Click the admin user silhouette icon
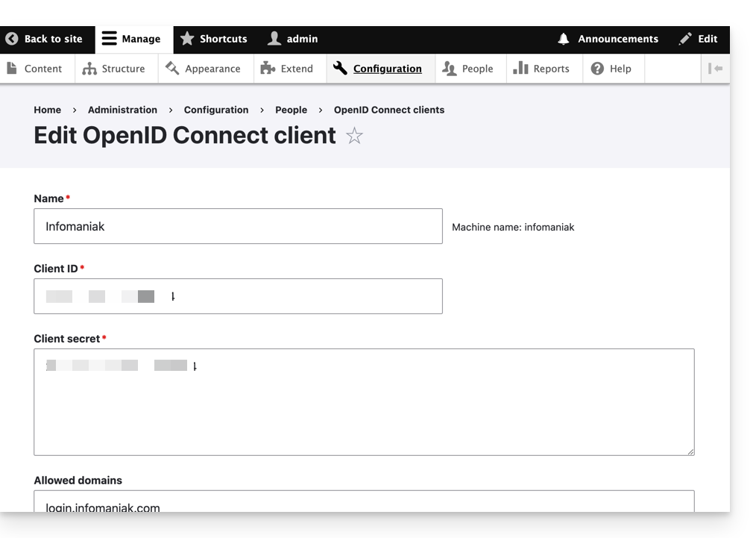 274,39
